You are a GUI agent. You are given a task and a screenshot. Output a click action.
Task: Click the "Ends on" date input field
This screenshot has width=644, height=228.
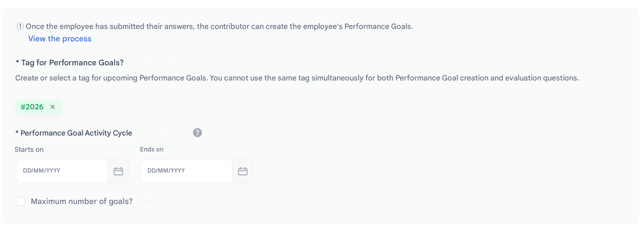point(186,171)
